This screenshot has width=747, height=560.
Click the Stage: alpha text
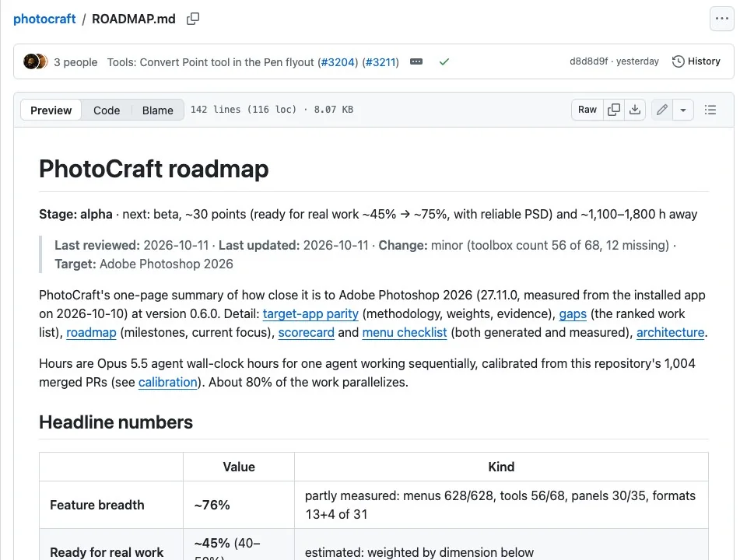(x=75, y=214)
